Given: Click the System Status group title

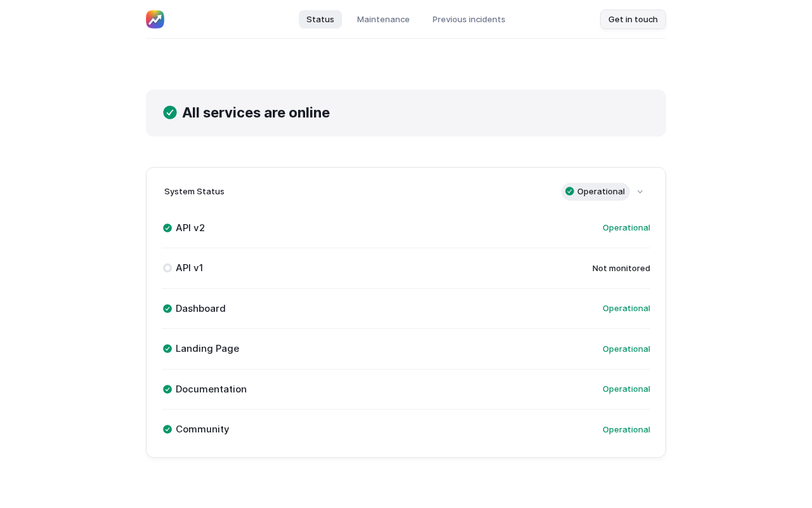Looking at the screenshot, I should click(194, 192).
